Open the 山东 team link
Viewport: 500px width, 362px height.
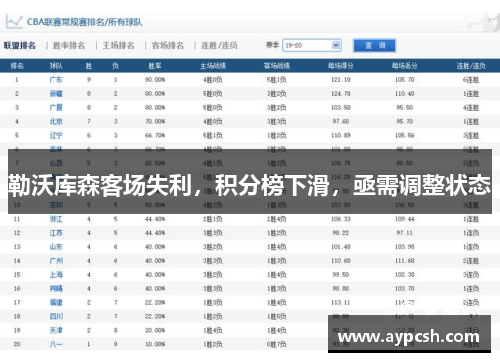(56, 247)
